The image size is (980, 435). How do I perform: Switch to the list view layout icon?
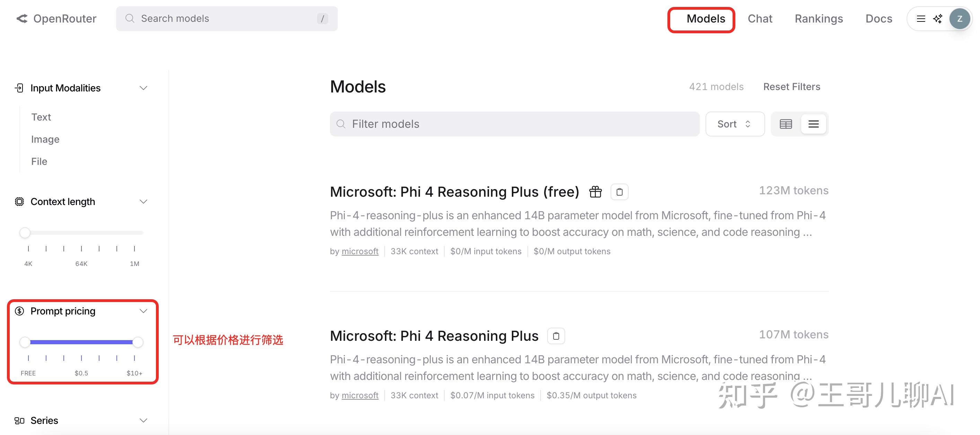(x=813, y=124)
